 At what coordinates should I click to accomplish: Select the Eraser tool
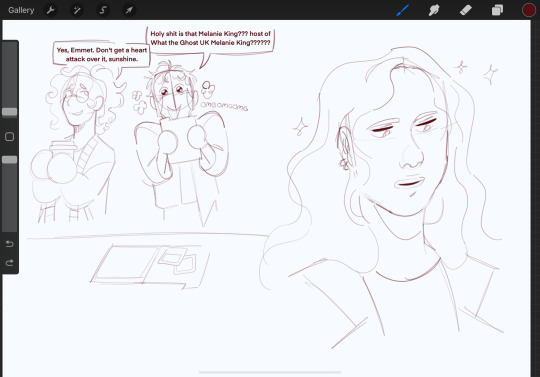[x=466, y=10]
